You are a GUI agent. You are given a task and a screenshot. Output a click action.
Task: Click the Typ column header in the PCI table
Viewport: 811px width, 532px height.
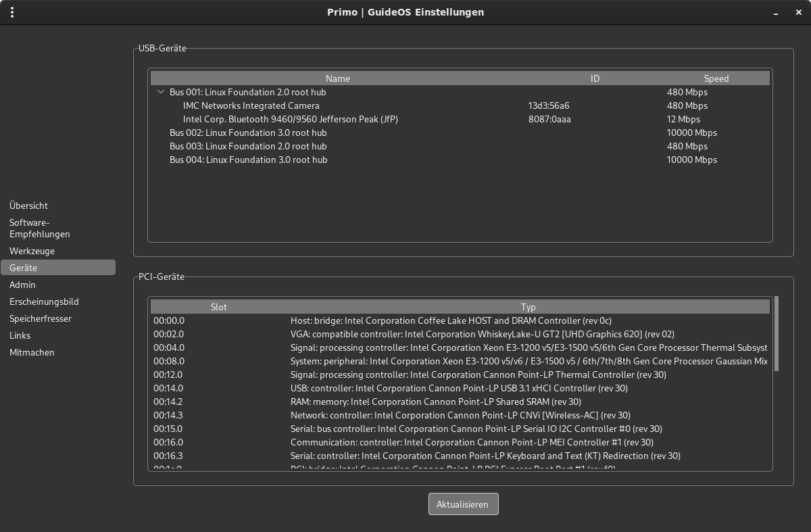(x=528, y=307)
